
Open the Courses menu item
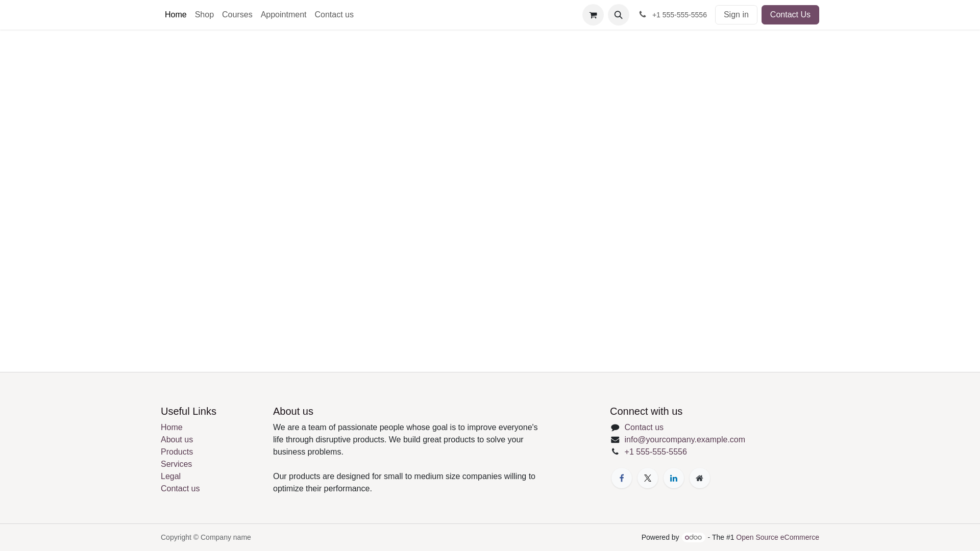pos(237,15)
